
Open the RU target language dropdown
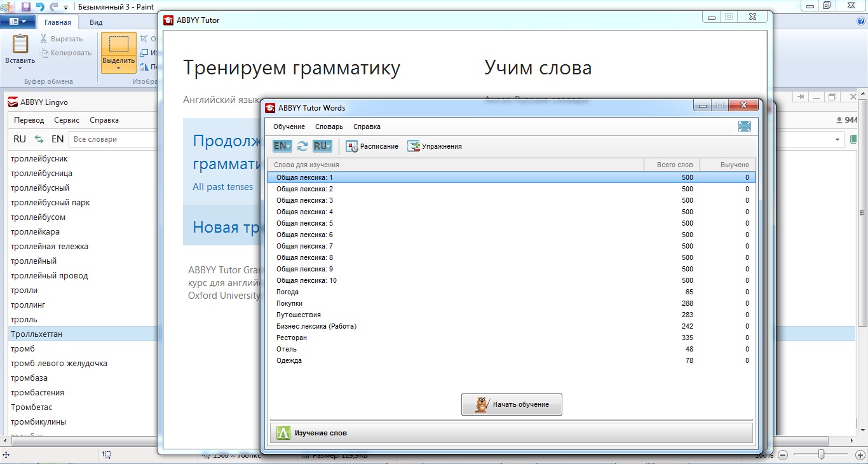(x=322, y=146)
